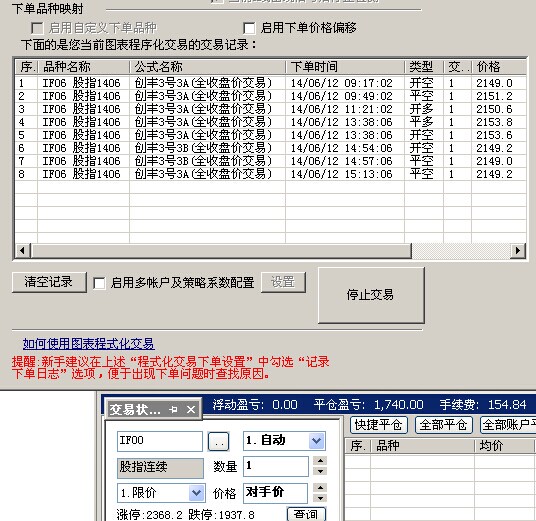Screen dimensions: 536x521
Task: Pin the 交易状态 panel with pin icon
Action: [173, 409]
